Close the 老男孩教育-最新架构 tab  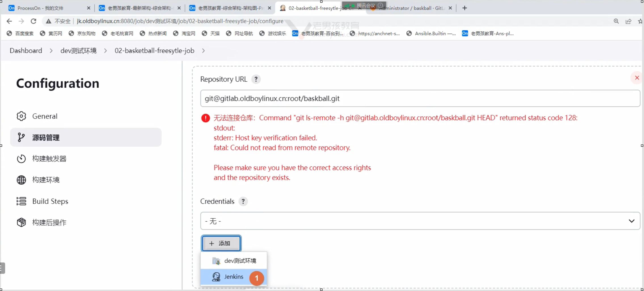click(179, 8)
